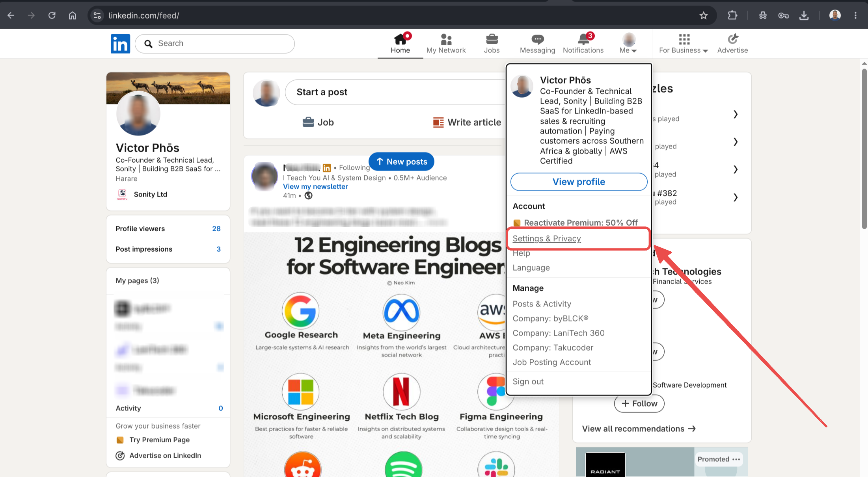Screen dimensions: 868x477
Task: Click the Radiant promoted ad thumbnail
Action: 605,465
